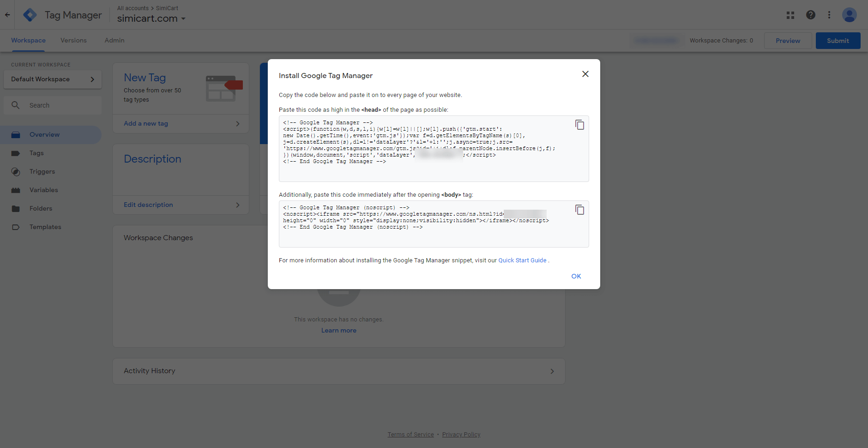
Task: Click the Preview button
Action: click(788, 41)
